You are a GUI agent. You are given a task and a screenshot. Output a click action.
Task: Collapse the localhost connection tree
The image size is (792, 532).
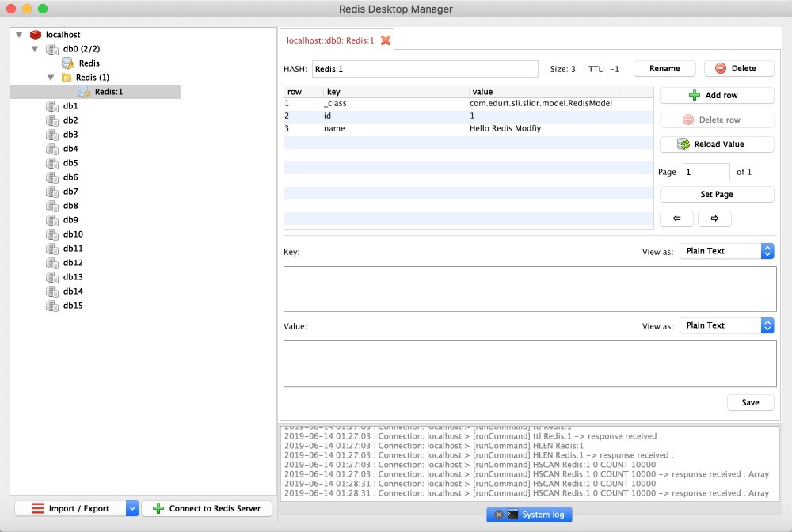[x=19, y=35]
